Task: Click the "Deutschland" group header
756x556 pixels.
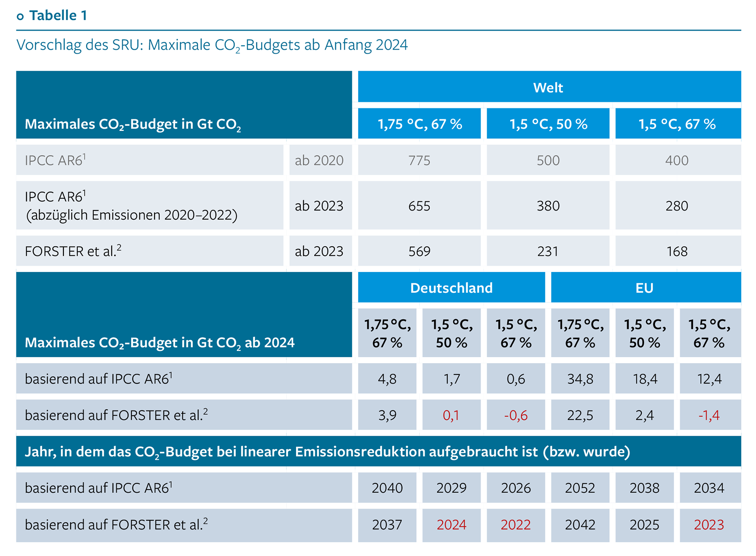Action: point(451,287)
